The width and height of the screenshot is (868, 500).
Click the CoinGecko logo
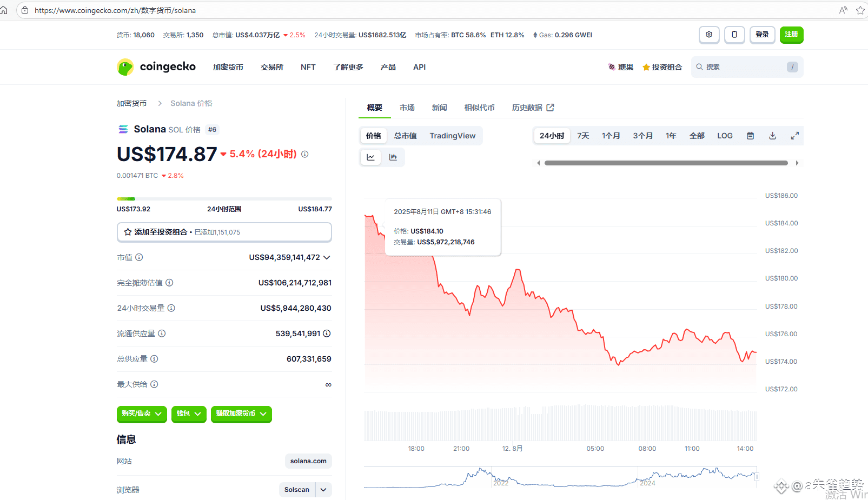point(156,67)
